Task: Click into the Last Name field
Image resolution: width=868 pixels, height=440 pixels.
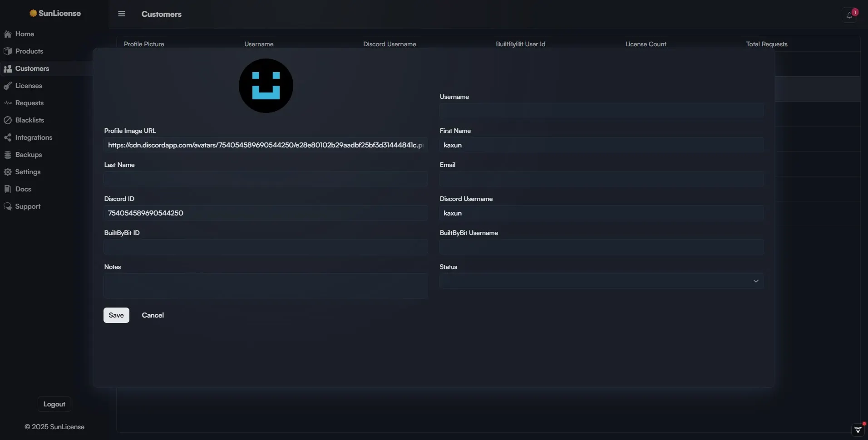Action: [x=266, y=179]
